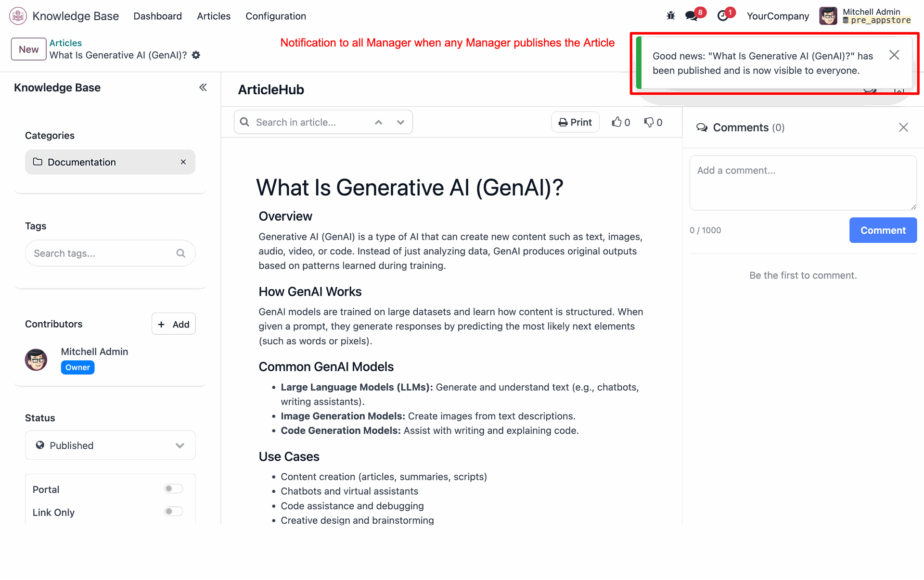Click the bug debug icon
The height and width of the screenshot is (580, 924).
pyautogui.click(x=671, y=16)
